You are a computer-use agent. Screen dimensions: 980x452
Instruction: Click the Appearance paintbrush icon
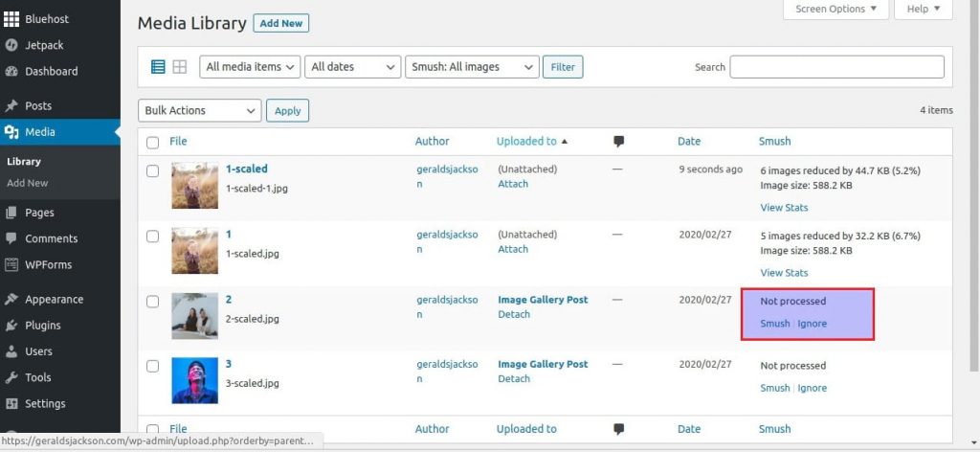(x=11, y=299)
